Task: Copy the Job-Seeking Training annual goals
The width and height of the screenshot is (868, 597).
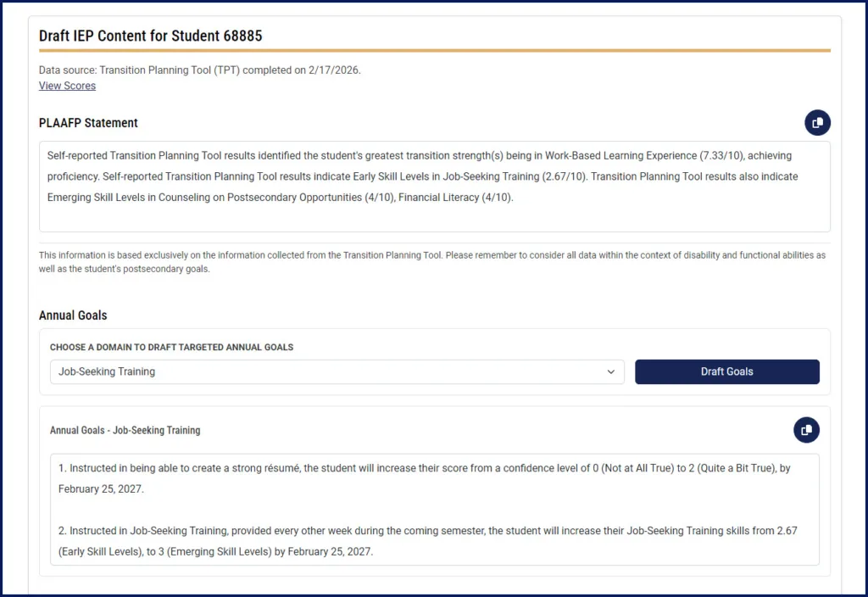Action: point(806,430)
